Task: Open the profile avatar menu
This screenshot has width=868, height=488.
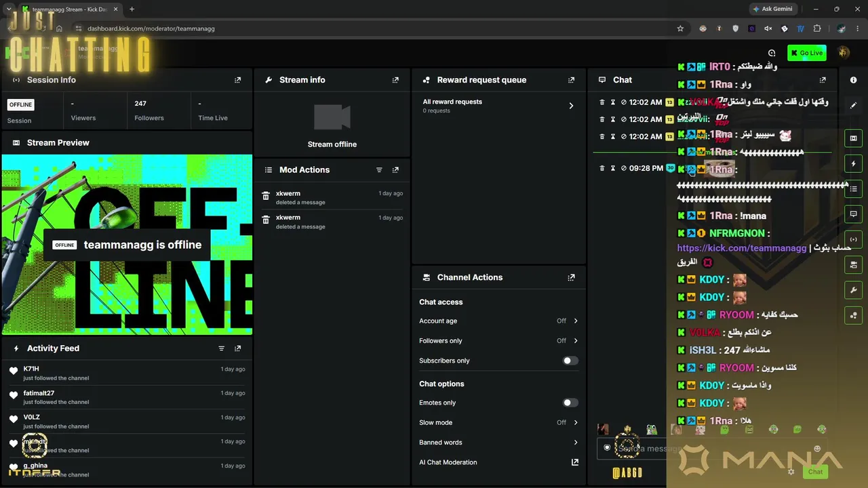Action: [x=844, y=53]
